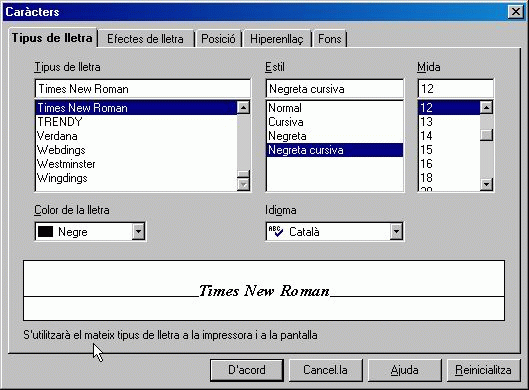Pick the Wingdings font

(136, 178)
